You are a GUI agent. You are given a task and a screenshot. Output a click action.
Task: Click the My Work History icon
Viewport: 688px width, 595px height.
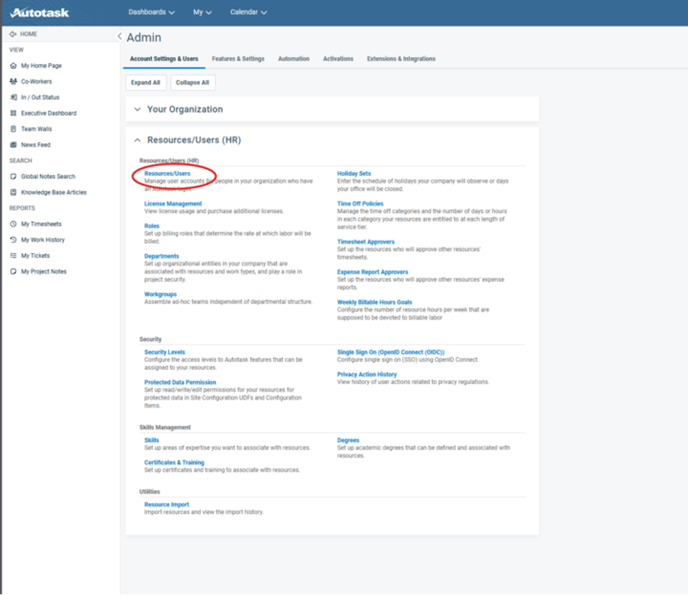13,240
